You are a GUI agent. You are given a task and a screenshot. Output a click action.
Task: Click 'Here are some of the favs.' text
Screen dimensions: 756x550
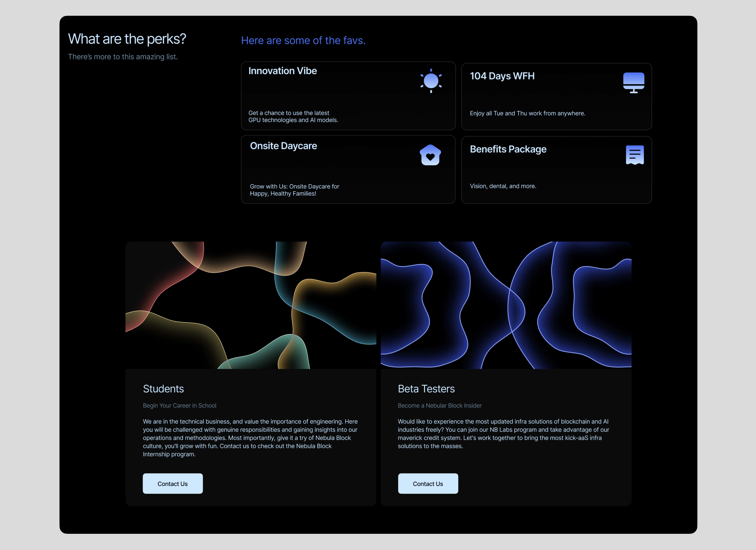pos(303,40)
